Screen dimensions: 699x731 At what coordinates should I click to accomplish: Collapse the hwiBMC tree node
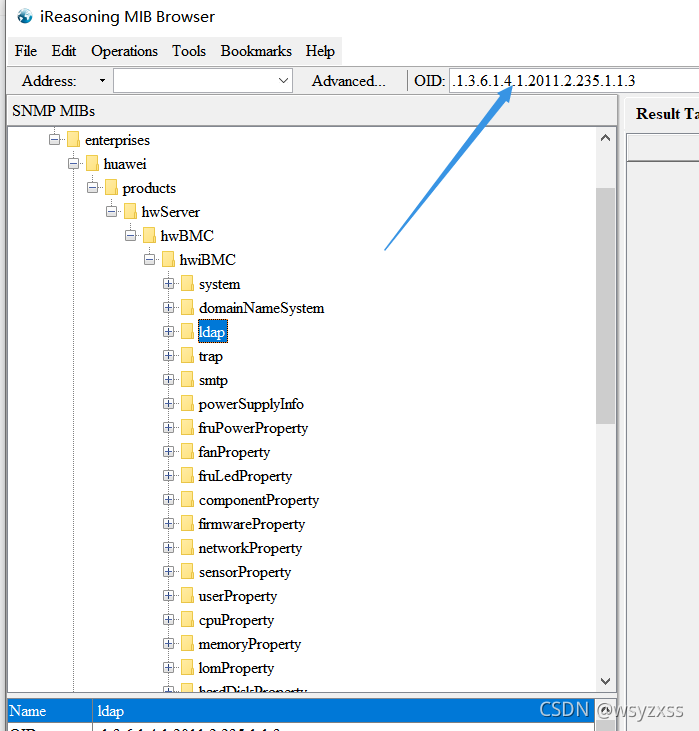click(x=150, y=259)
